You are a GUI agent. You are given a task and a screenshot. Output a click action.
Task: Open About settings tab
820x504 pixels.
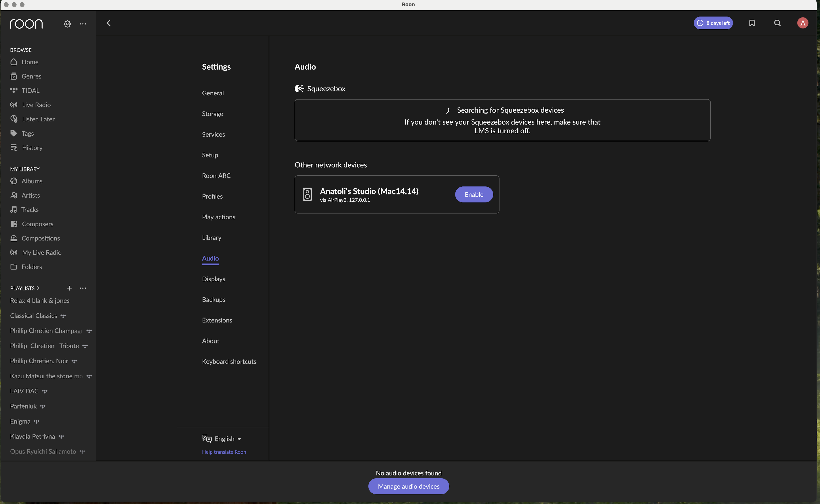[210, 341]
